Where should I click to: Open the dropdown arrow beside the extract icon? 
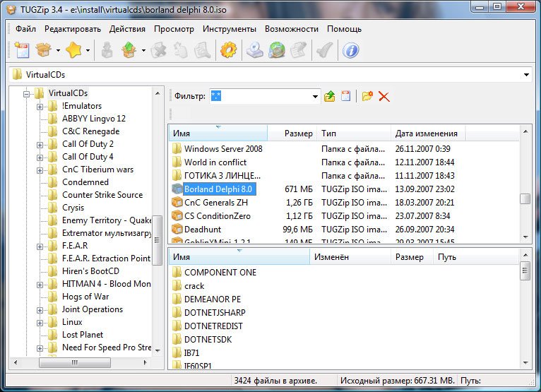point(143,50)
